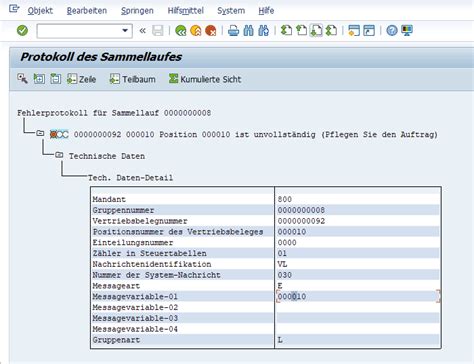Collapse the error message 0000000092 folder node

40,133
